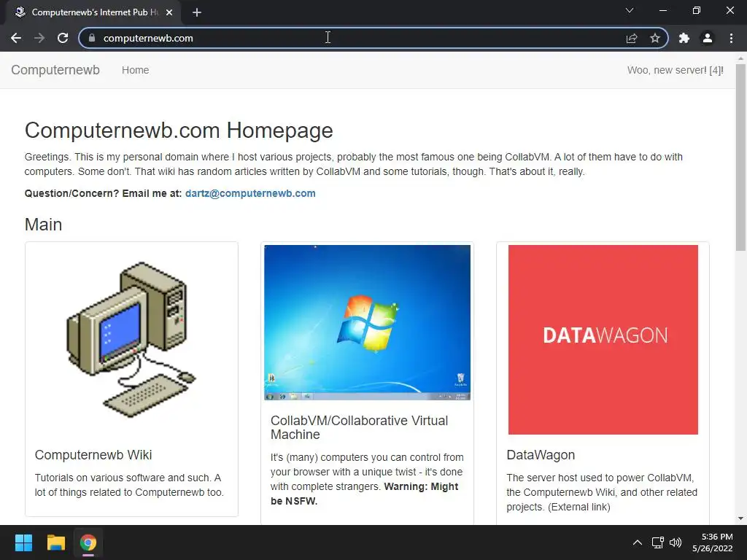Open the tab search chevron
Screen dimensions: 747x560
(630, 10)
